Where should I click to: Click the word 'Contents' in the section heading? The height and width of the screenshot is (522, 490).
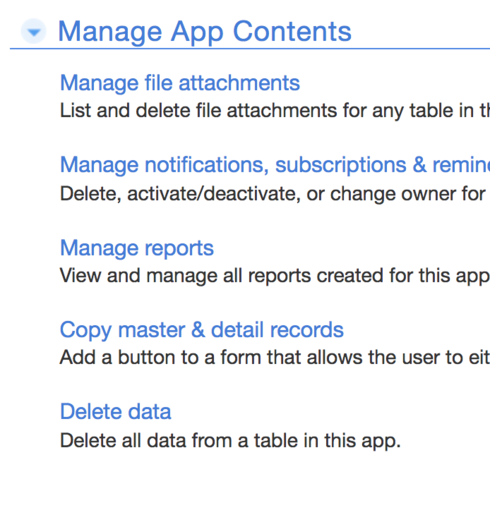click(292, 32)
